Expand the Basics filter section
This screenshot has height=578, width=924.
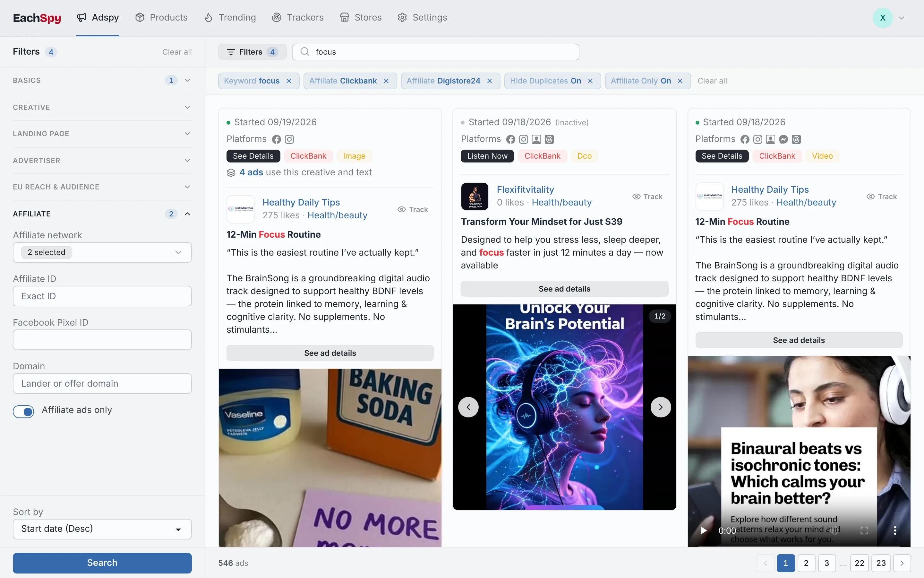(102, 80)
